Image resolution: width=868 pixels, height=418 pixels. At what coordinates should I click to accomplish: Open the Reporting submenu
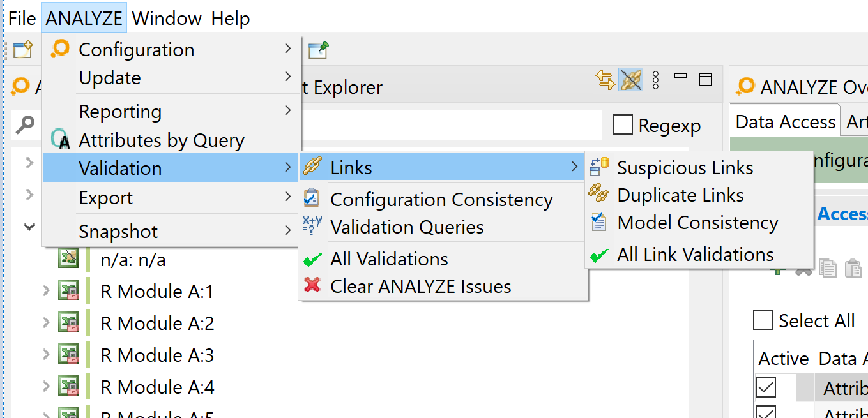coord(171,111)
